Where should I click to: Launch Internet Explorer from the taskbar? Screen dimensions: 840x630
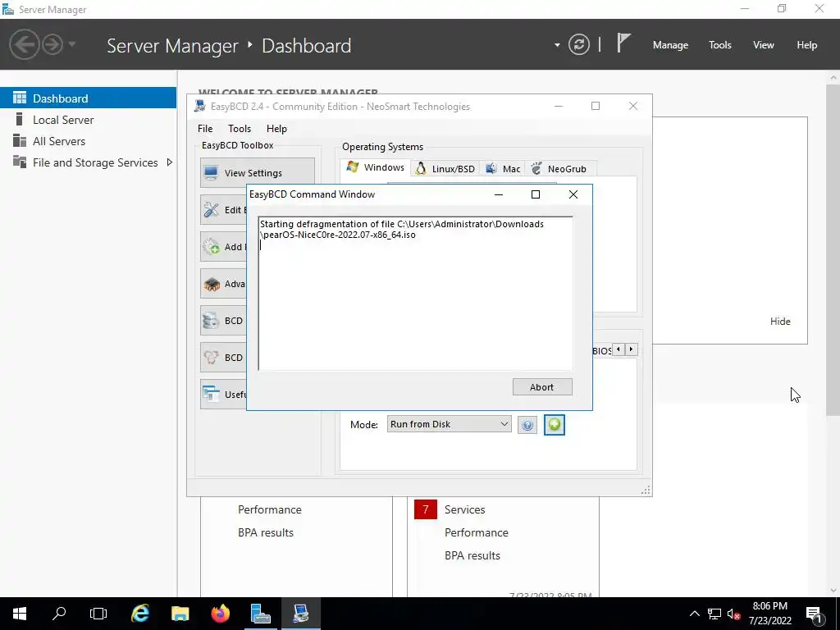pyautogui.click(x=140, y=614)
